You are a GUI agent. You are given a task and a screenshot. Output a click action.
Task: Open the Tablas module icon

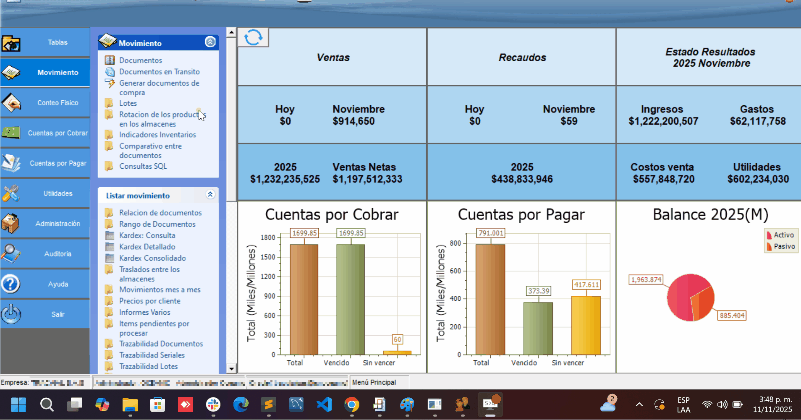pyautogui.click(x=12, y=43)
